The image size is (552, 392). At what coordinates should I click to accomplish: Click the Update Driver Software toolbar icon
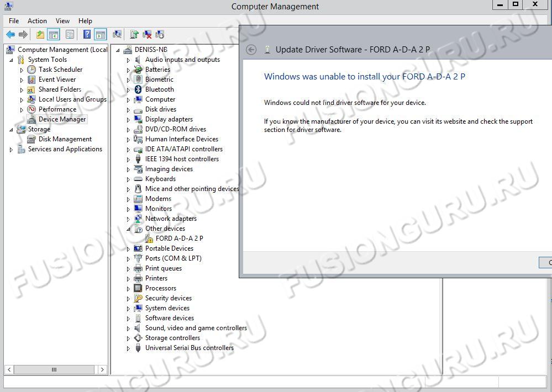[134, 34]
